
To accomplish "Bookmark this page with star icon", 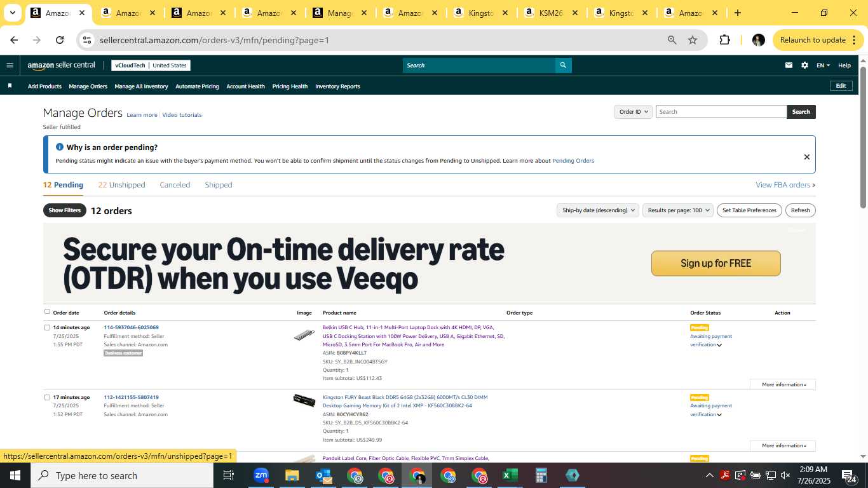I will (693, 40).
